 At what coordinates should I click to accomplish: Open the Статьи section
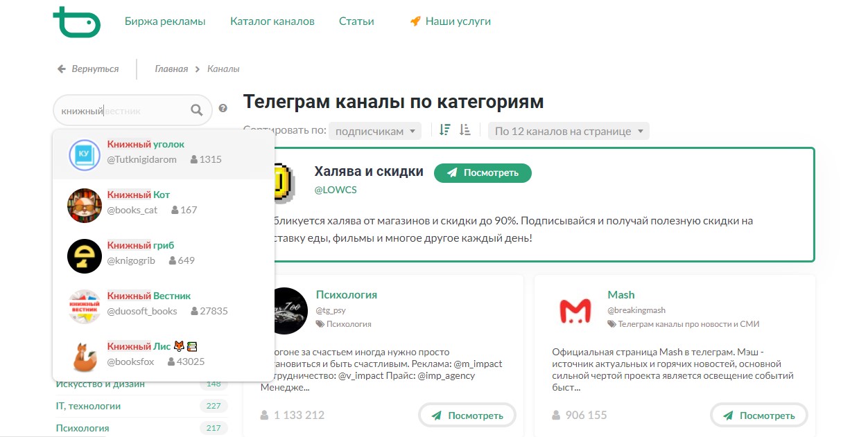pos(356,21)
